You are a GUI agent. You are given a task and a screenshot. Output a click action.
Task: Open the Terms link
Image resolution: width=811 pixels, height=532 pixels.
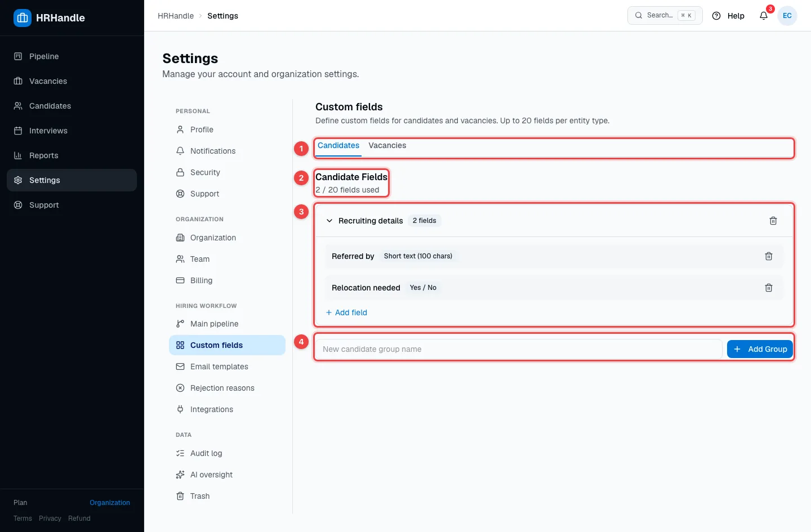coord(23,518)
